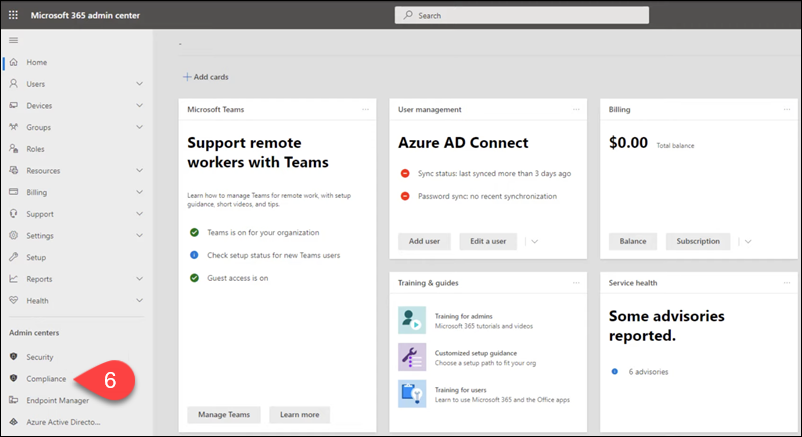The width and height of the screenshot is (802, 437).
Task: Click Guest access is on text
Action: coord(237,278)
